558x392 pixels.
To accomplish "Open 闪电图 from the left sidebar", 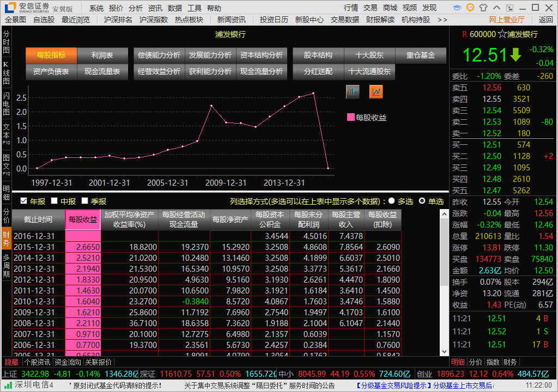I will pyautogui.click(x=6, y=104).
